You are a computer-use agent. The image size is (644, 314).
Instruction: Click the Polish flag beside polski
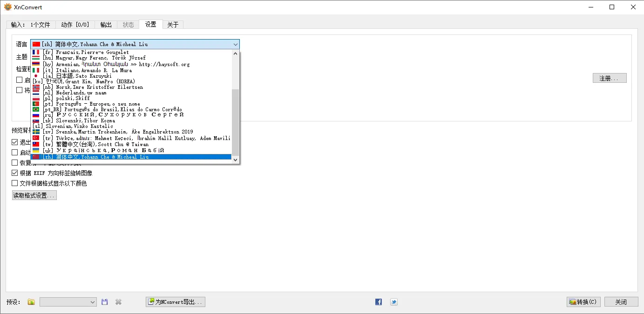pos(36,98)
